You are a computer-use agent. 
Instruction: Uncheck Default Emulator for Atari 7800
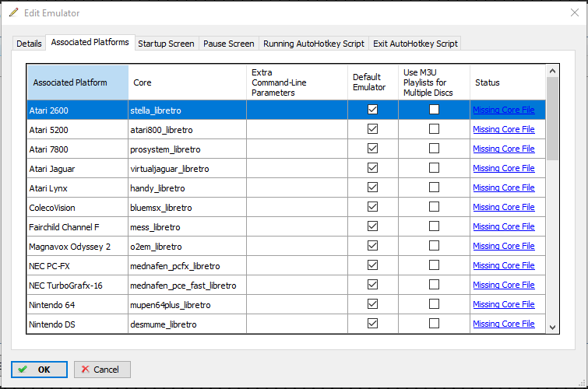tap(372, 149)
